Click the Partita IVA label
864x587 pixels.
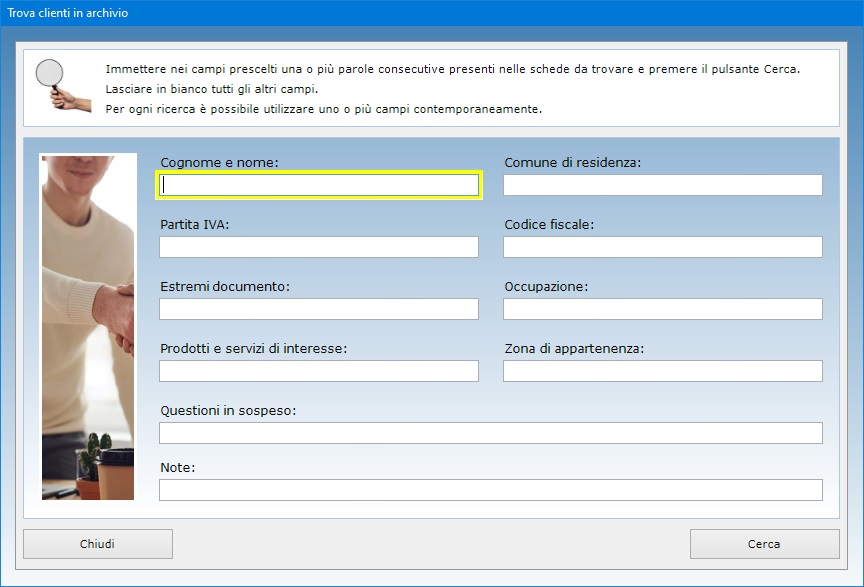(195, 225)
